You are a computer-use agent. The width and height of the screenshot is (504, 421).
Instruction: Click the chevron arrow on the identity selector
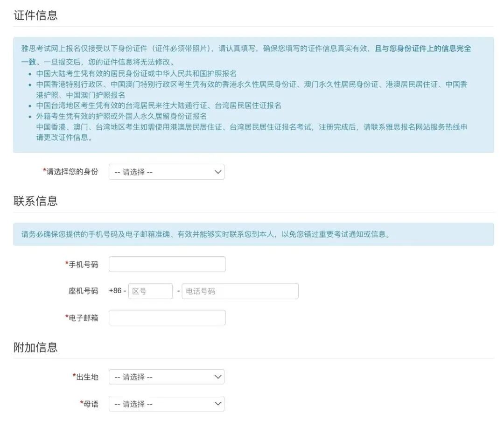217,172
